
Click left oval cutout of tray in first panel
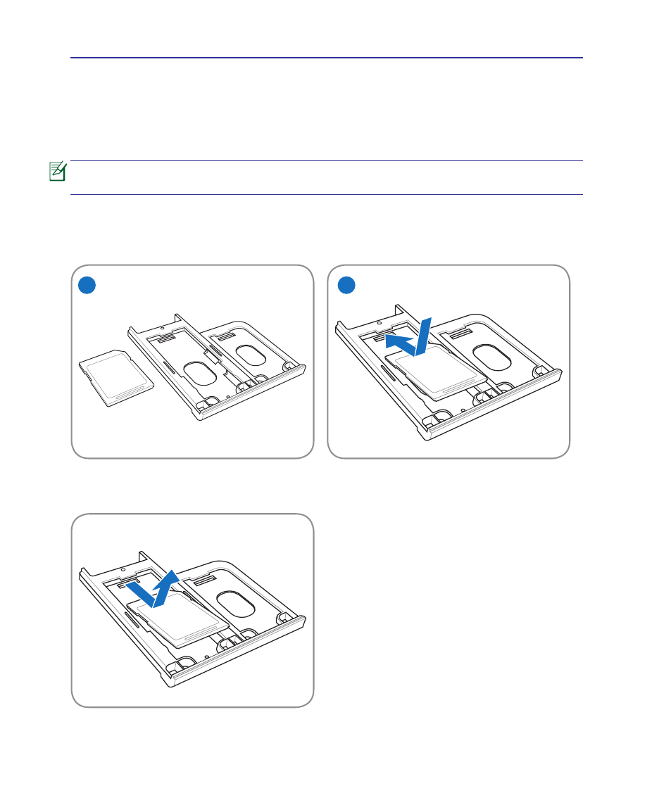click(201, 373)
